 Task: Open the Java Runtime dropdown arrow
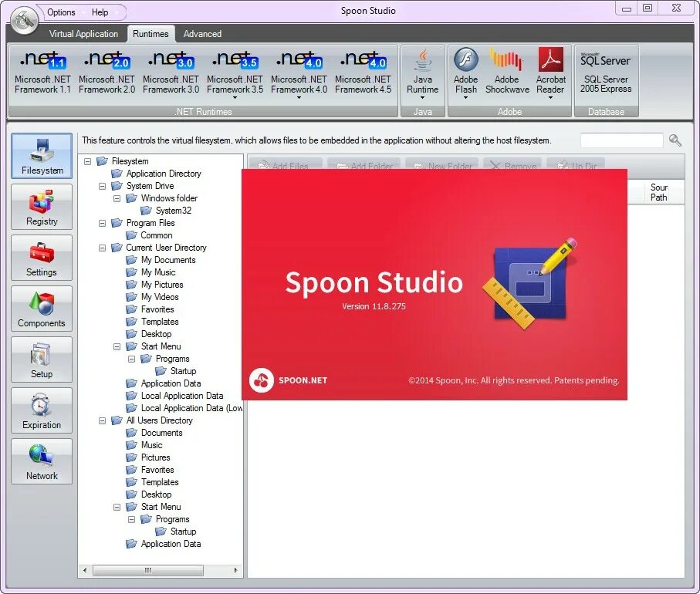[x=422, y=98]
